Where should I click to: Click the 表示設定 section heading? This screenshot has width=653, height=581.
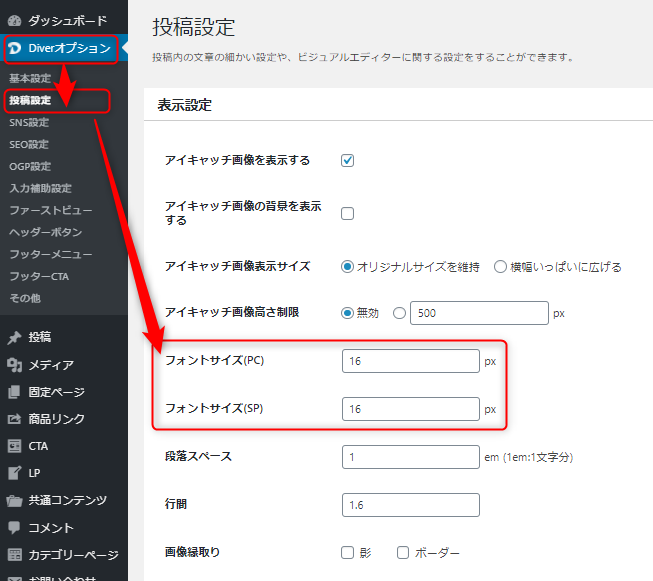click(x=184, y=105)
